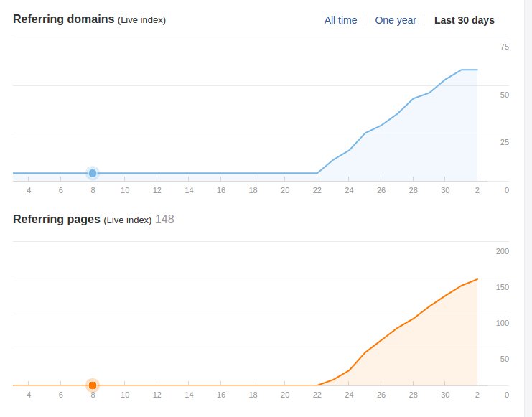Click the 148 referring pages count
Image resolution: width=532 pixels, height=417 pixels.
pyautogui.click(x=164, y=219)
